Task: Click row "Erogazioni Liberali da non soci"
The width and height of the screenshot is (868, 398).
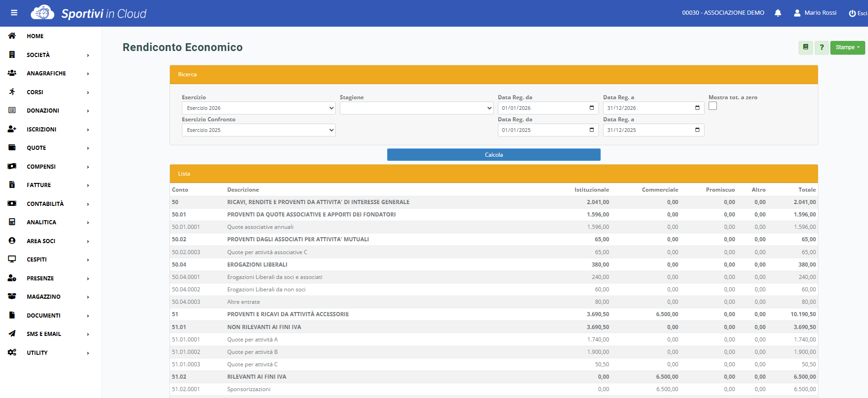Action: 494,290
